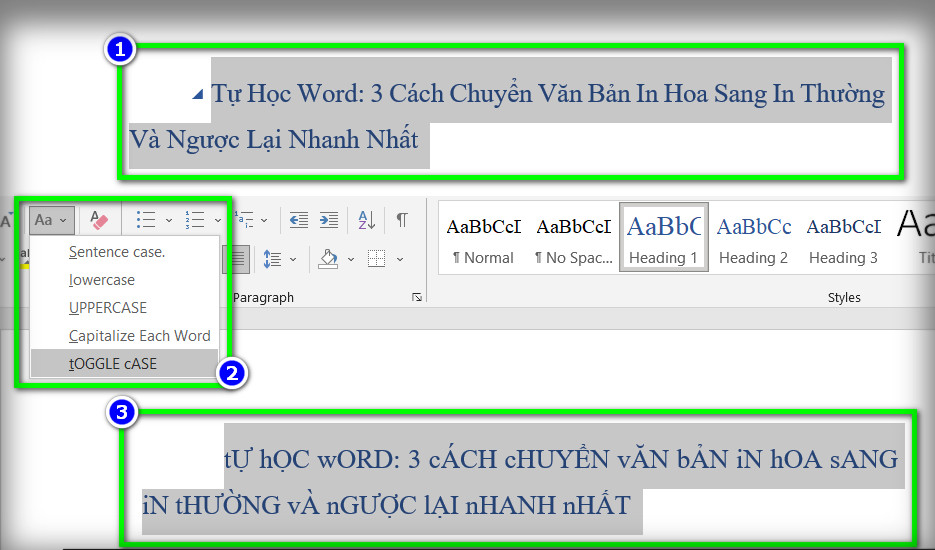Image resolution: width=935 pixels, height=550 pixels.
Task: Apply the Normal style
Action: point(484,239)
